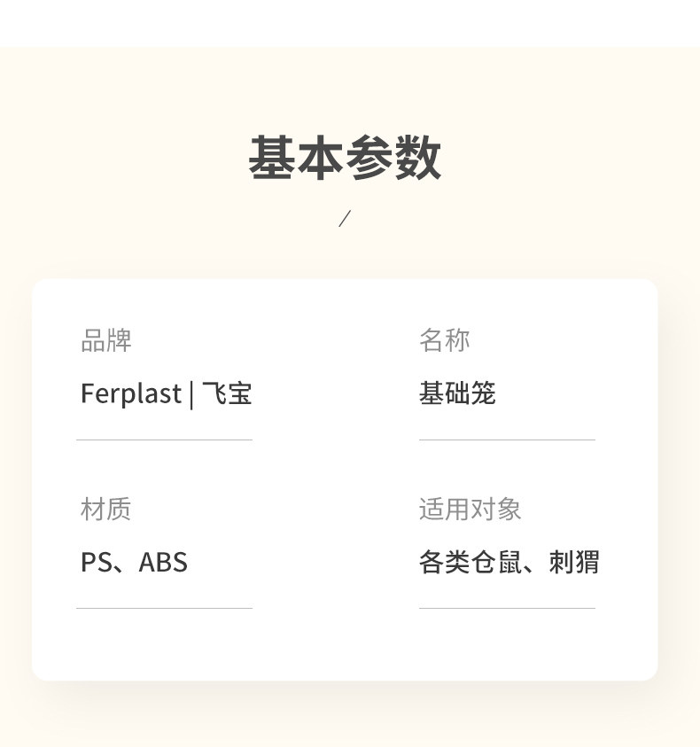
Task: Select the 名称 label
Action: (444, 340)
